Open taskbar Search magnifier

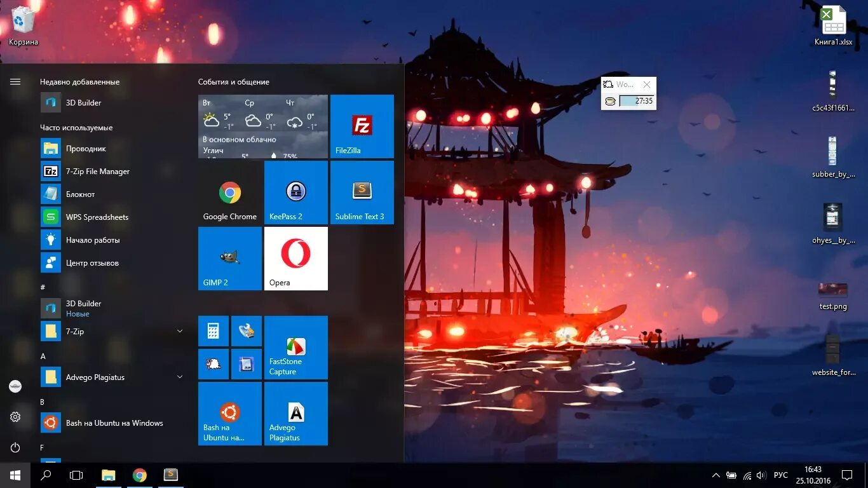pyautogui.click(x=46, y=475)
